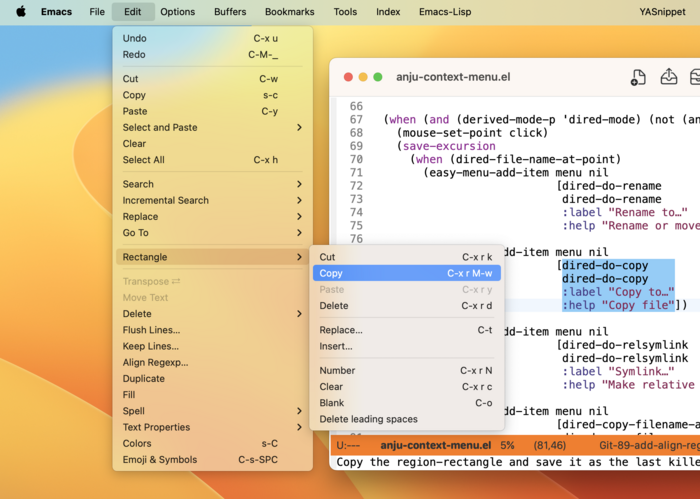Expand the Replace submenu in Edit menu
Viewport: 700px width, 499px height.
(x=212, y=216)
